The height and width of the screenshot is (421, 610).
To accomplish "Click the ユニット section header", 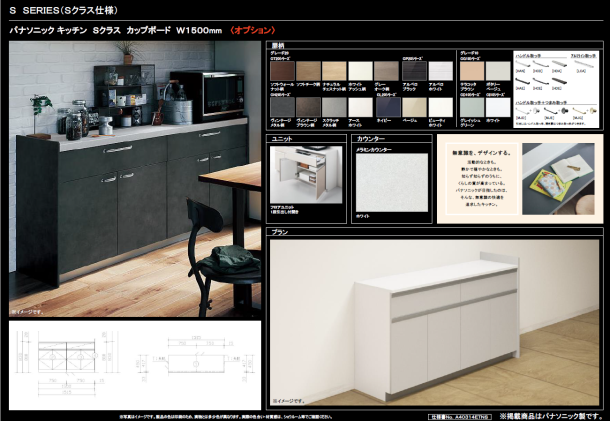I will pos(282,139).
